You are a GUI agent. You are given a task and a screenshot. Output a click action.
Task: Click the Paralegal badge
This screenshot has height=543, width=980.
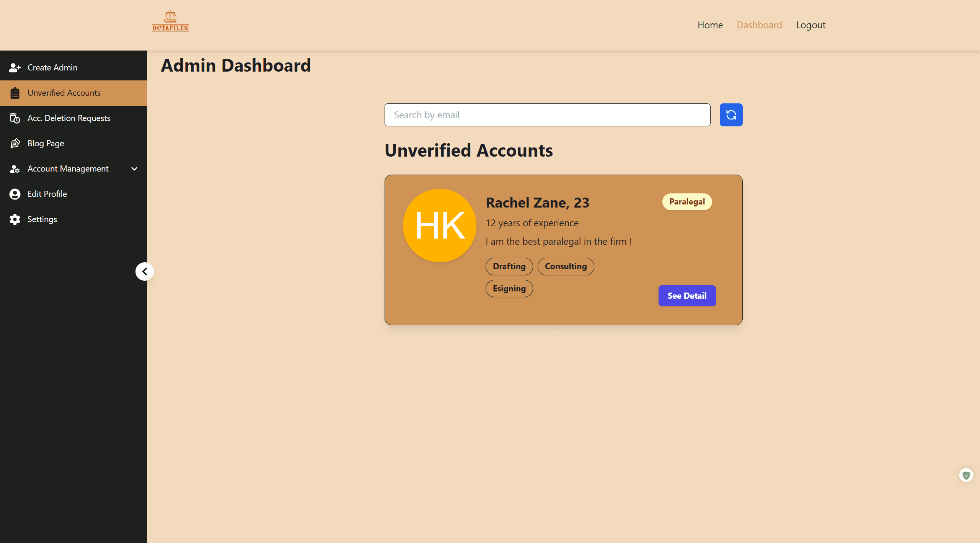coord(686,201)
